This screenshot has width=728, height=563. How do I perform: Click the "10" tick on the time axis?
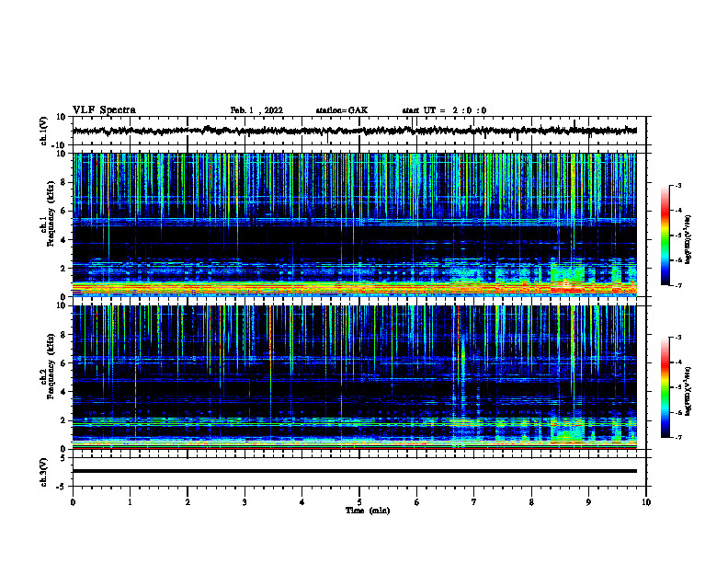click(646, 502)
